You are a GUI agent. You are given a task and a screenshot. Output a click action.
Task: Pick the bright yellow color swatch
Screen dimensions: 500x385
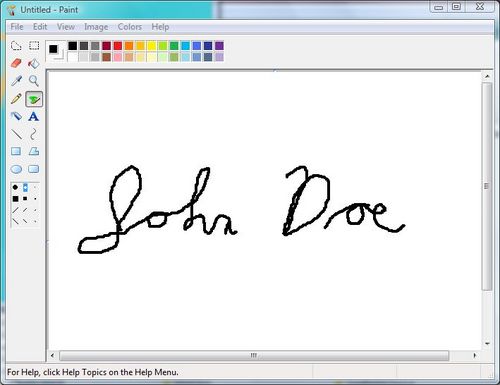(x=152, y=46)
